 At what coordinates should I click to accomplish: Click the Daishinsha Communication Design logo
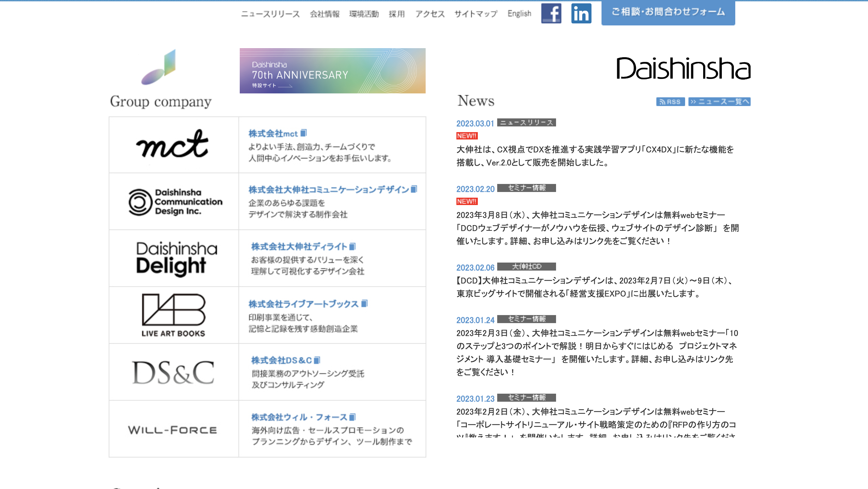coord(173,202)
